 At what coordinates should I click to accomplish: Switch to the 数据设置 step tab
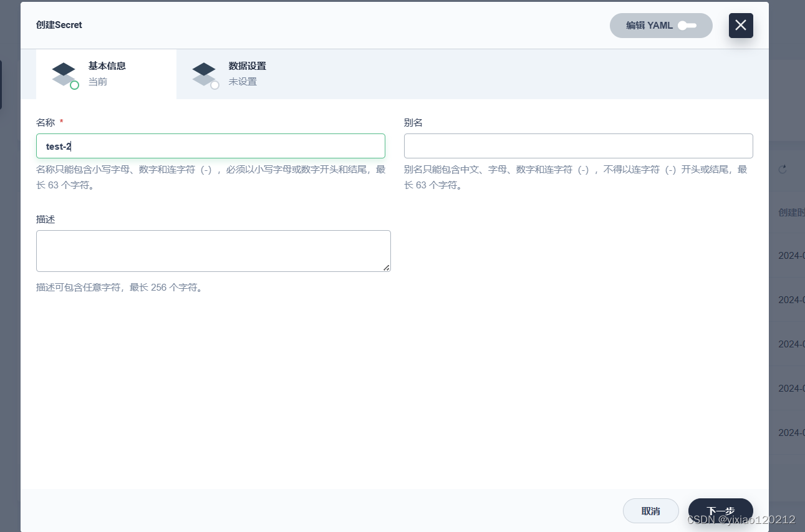[246, 74]
